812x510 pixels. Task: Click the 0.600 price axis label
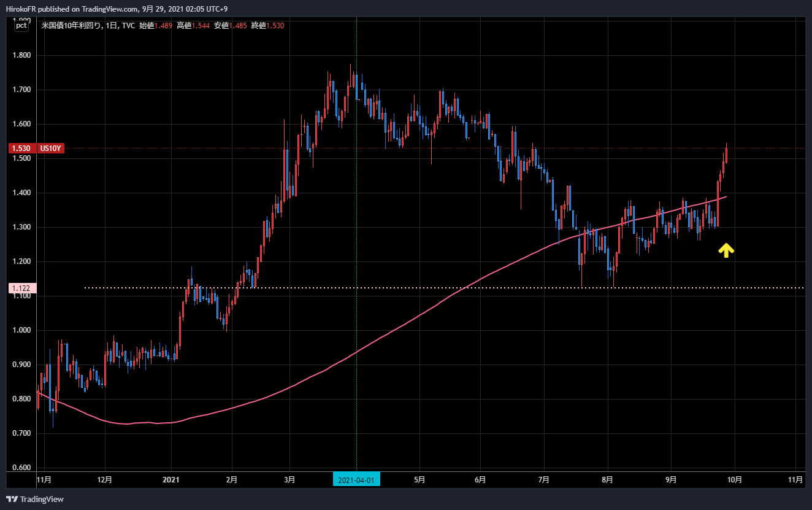[21, 468]
